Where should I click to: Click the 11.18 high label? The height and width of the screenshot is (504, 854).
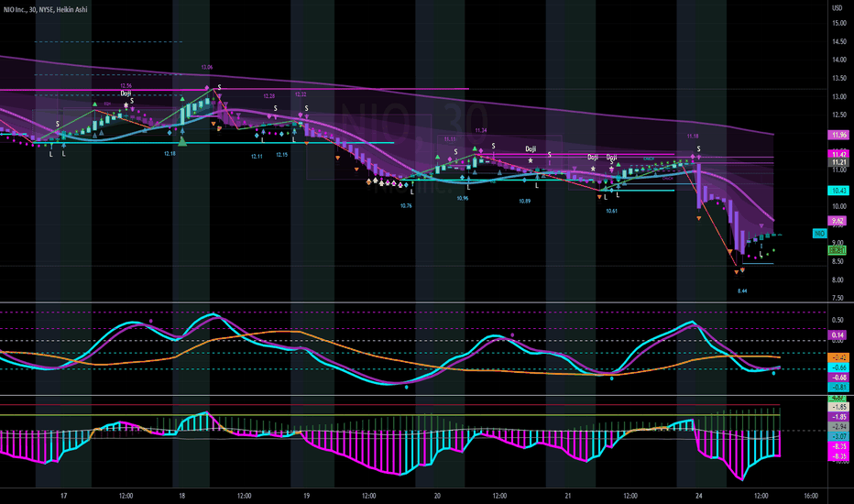tap(692, 137)
